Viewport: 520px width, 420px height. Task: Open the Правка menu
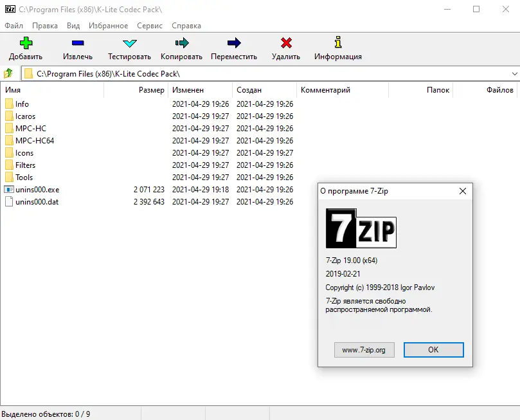45,26
